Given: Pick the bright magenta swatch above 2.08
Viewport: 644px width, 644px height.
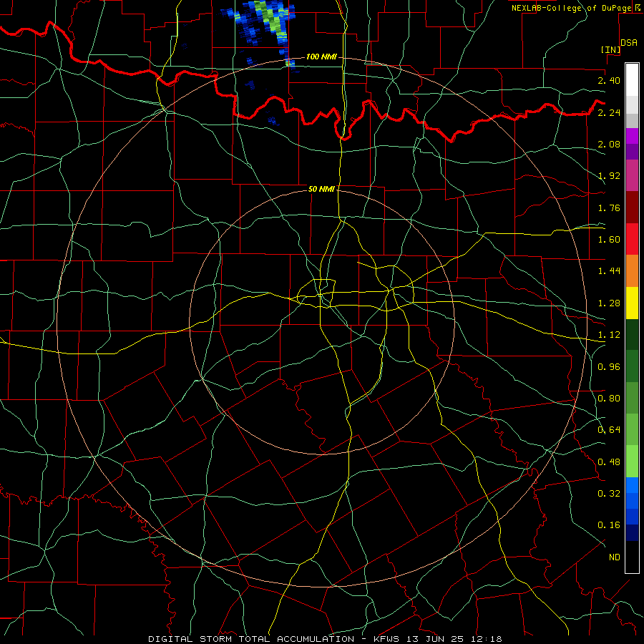Looking at the screenshot, I should click(632, 136).
